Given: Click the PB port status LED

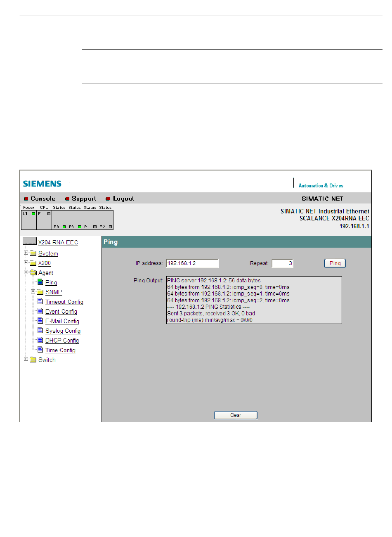Looking at the screenshot, I should pyautogui.click(x=80, y=227).
